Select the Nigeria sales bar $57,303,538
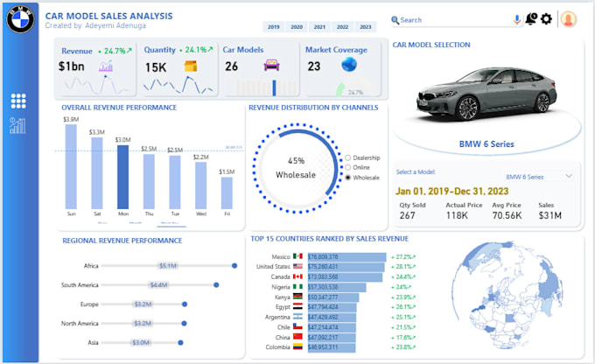This screenshot has width=595, height=364. coord(337,287)
